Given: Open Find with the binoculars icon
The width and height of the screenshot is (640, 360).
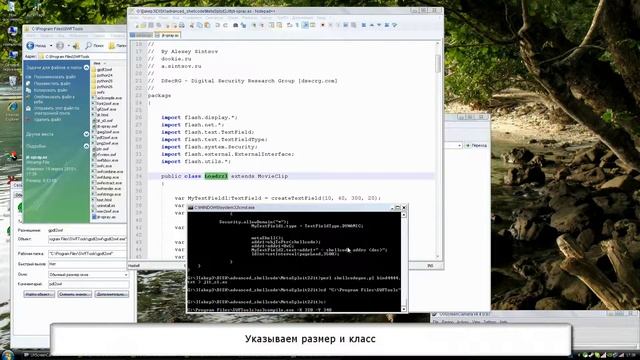Looking at the screenshot, I should tap(236, 25).
